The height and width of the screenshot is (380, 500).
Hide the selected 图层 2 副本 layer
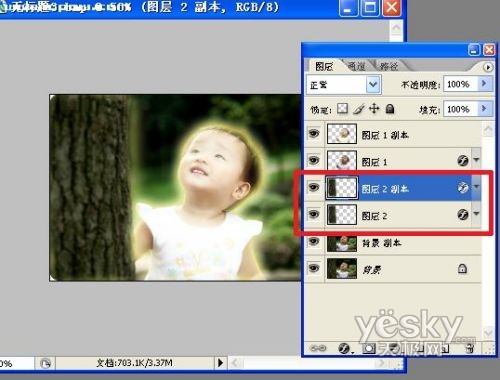[314, 187]
